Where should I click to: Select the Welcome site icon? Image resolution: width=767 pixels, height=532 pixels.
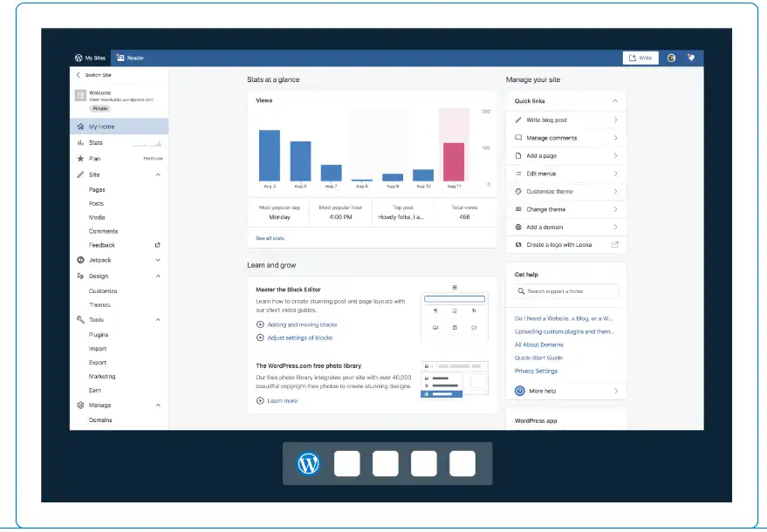point(80,95)
